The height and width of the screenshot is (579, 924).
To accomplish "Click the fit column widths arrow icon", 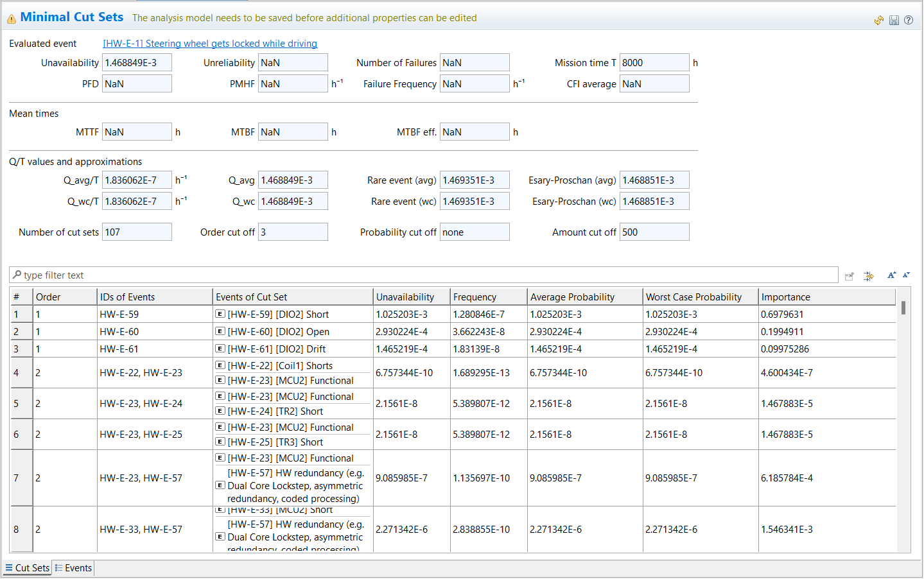I will 869,276.
